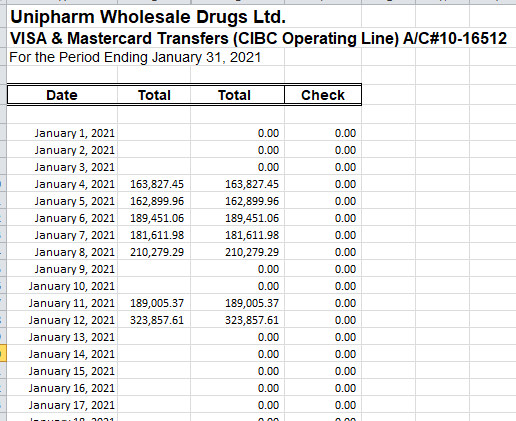Select the January 6, 2021 date cell
Viewport: 516px width, 421px height.
coord(62,218)
